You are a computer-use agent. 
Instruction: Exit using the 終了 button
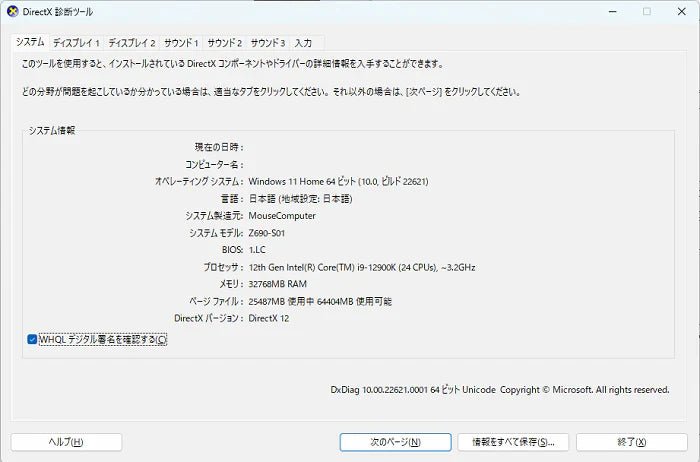[631, 441]
